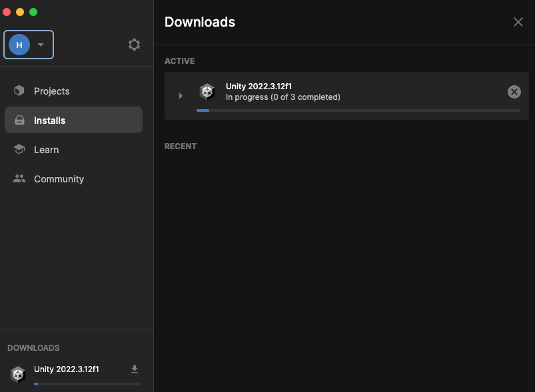
Task: Click the active download progress bar
Action: 358,110
